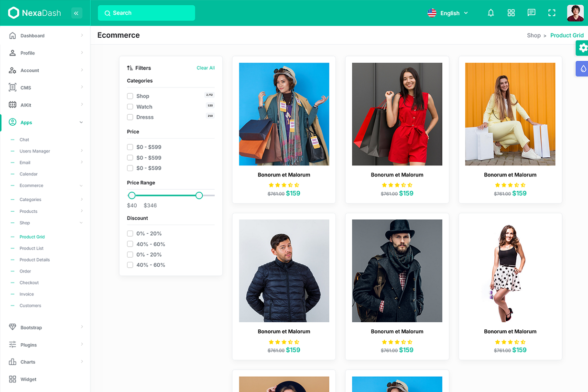
Task: Open settings gear on right edge
Action: coord(583,48)
